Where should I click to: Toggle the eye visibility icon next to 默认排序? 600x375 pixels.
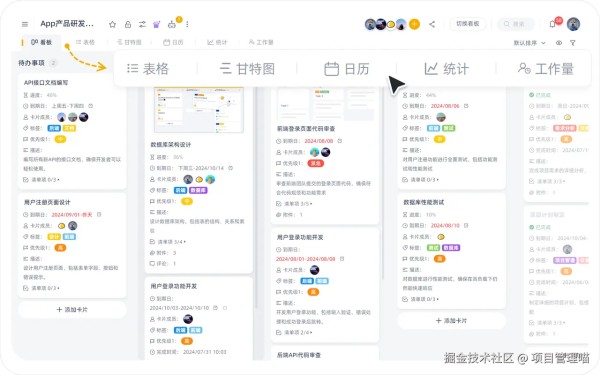click(559, 43)
